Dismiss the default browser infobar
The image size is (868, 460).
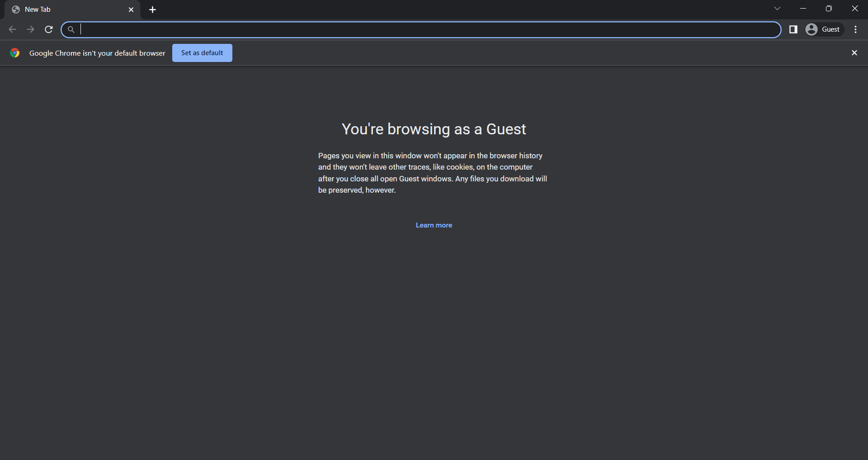(x=854, y=53)
